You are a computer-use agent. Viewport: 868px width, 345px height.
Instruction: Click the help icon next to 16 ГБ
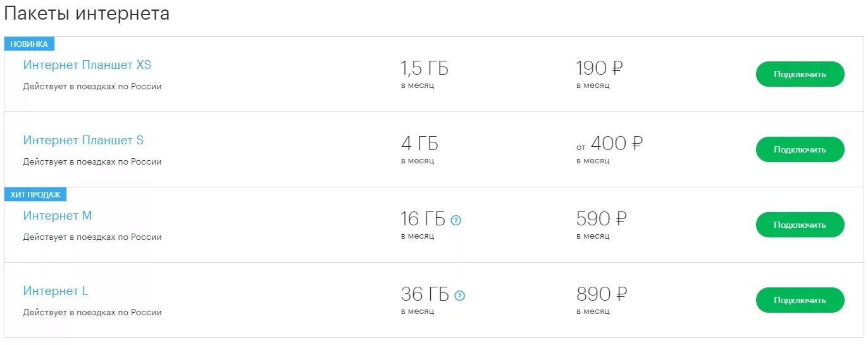click(456, 220)
